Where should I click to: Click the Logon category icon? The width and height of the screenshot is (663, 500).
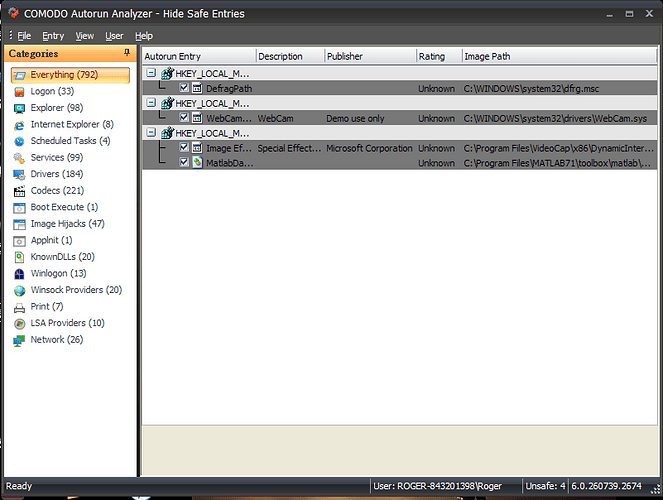(x=19, y=92)
